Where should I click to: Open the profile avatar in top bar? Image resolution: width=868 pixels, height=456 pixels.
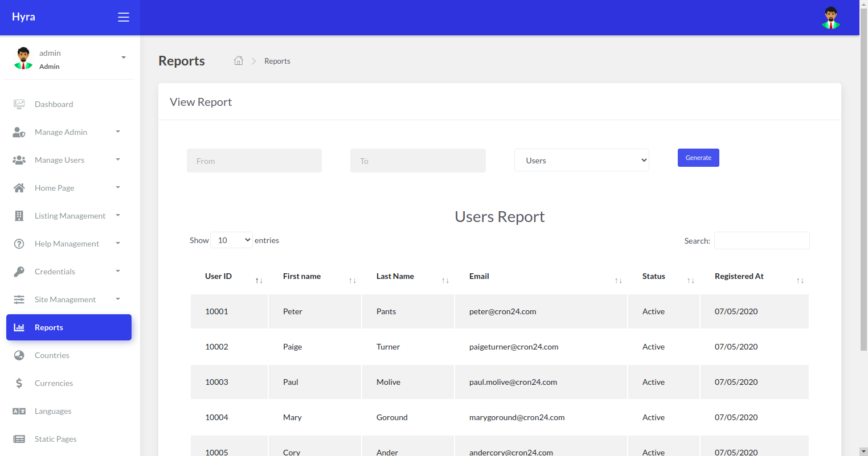(x=831, y=18)
